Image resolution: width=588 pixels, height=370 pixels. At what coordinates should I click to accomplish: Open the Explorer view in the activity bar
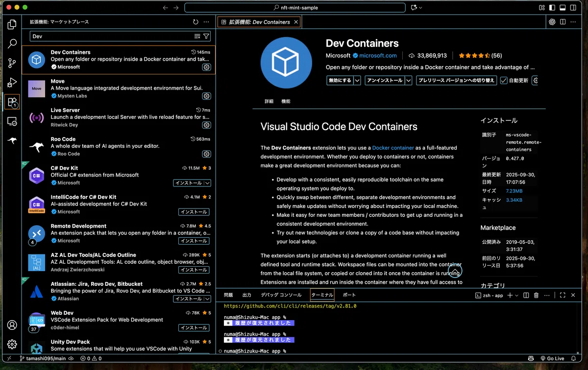pos(12,24)
